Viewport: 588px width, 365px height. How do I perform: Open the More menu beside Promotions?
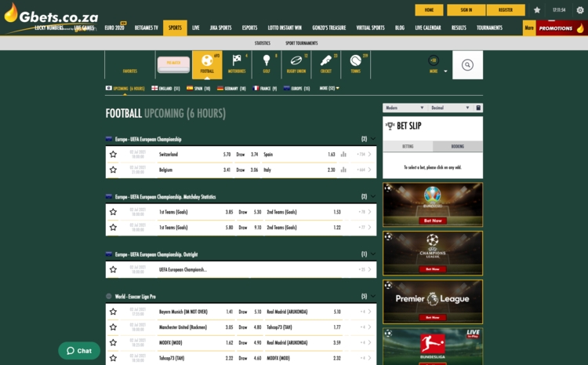pyautogui.click(x=529, y=27)
